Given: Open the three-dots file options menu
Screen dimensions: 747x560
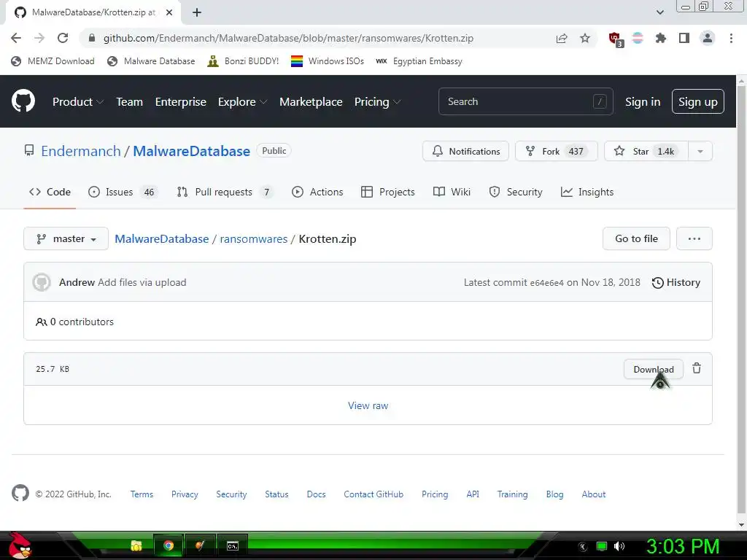Looking at the screenshot, I should 694,238.
